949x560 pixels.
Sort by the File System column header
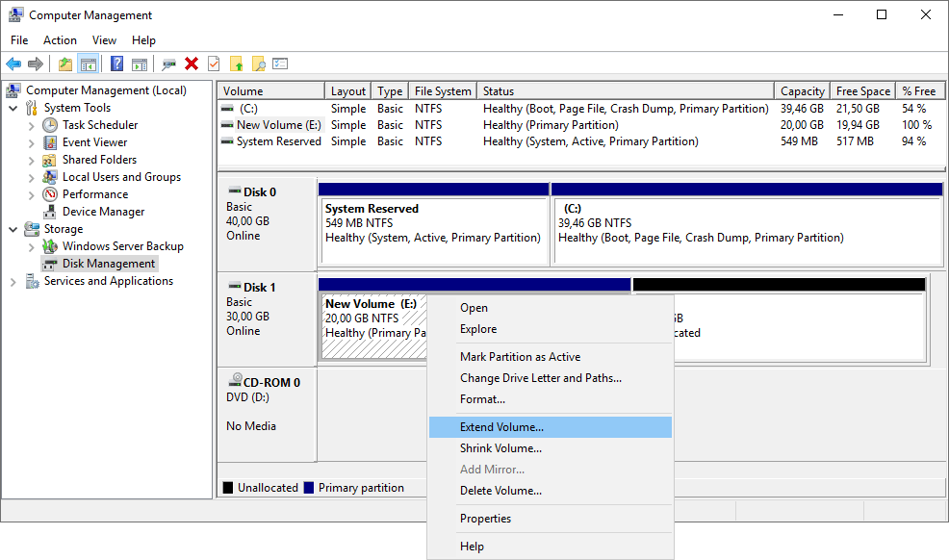pos(443,90)
